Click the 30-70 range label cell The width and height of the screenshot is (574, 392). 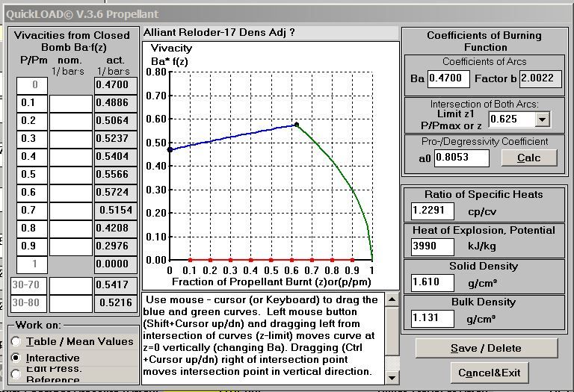28,285
